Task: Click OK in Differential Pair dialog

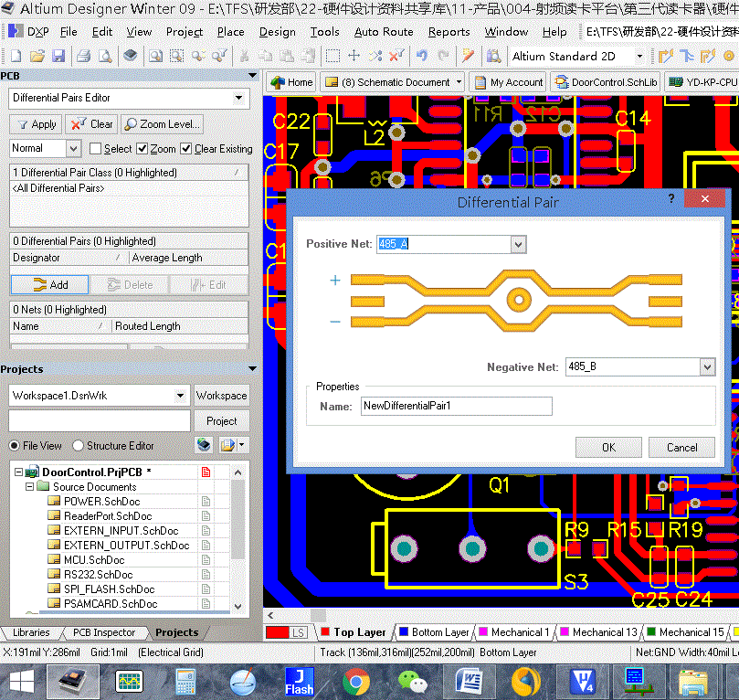Action: (x=608, y=447)
